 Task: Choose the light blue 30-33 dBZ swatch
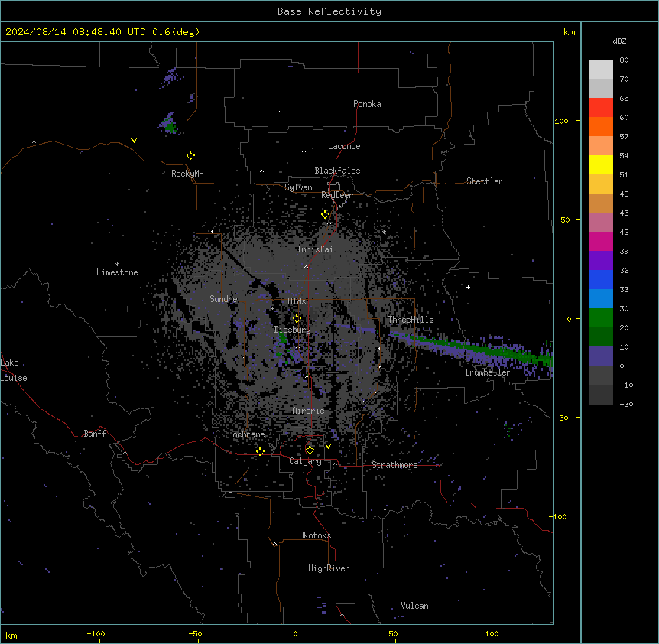click(x=601, y=299)
